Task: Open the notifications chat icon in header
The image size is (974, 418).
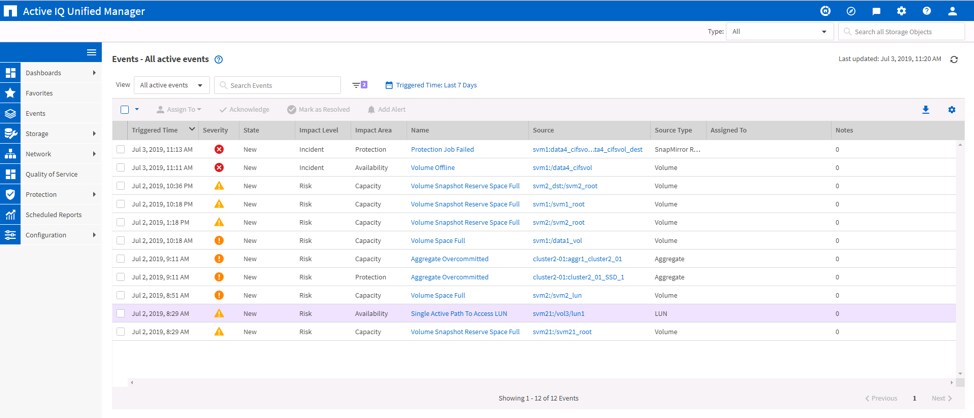Action: [x=876, y=11]
